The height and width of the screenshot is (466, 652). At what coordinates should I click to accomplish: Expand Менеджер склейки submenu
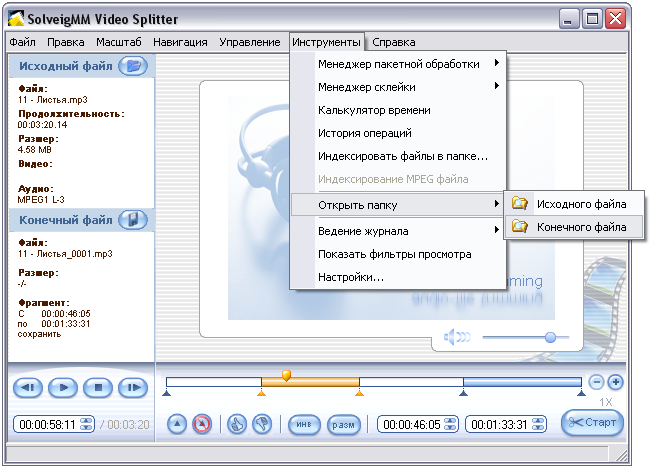[398, 87]
